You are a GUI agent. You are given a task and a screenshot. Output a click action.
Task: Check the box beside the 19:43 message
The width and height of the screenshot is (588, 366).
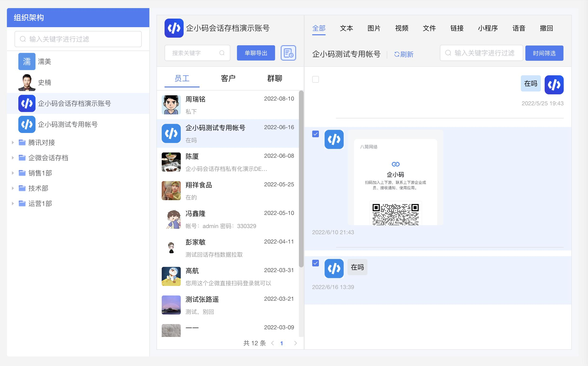click(315, 79)
